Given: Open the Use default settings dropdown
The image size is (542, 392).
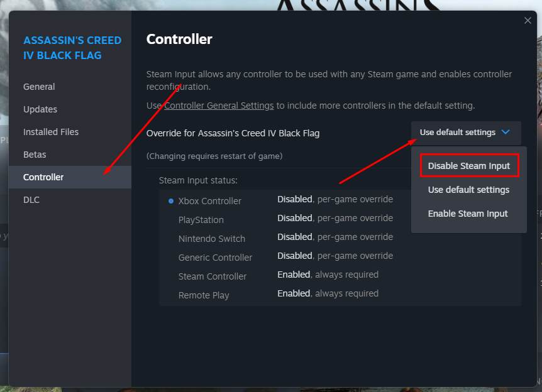Looking at the screenshot, I should (466, 133).
